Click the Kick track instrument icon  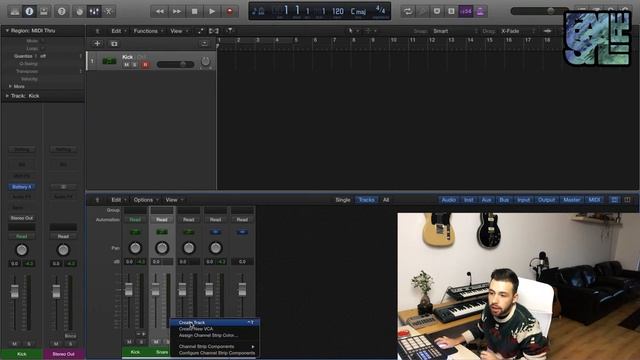(x=109, y=61)
